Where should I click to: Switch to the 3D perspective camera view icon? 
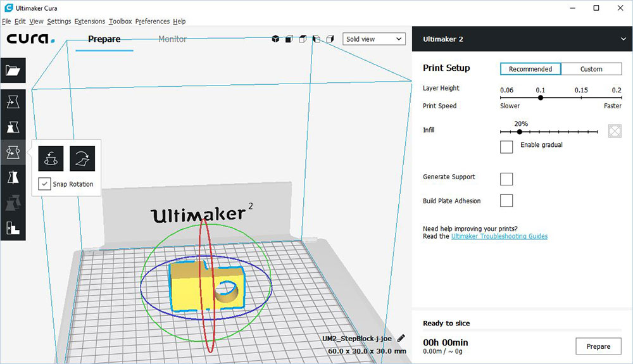click(276, 39)
